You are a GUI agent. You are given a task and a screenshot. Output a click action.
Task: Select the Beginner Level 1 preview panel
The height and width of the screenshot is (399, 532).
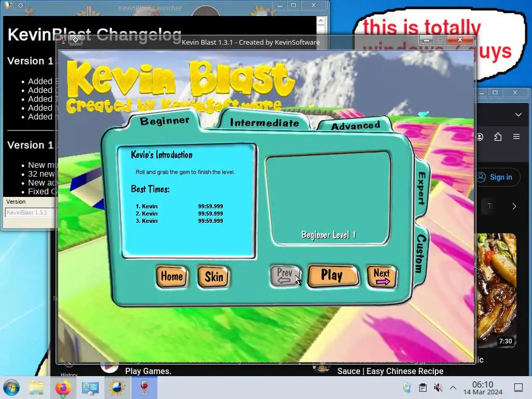[328, 198]
